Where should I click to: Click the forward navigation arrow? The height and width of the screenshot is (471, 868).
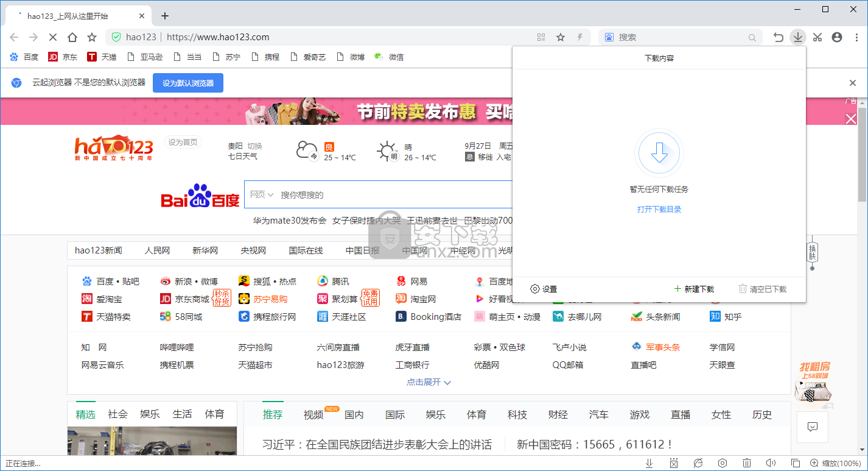[x=33, y=37]
